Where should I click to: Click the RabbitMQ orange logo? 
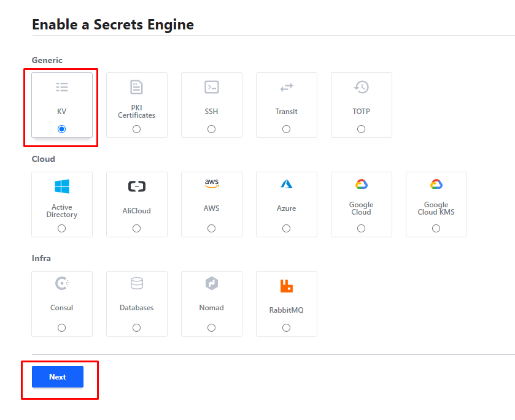286,286
